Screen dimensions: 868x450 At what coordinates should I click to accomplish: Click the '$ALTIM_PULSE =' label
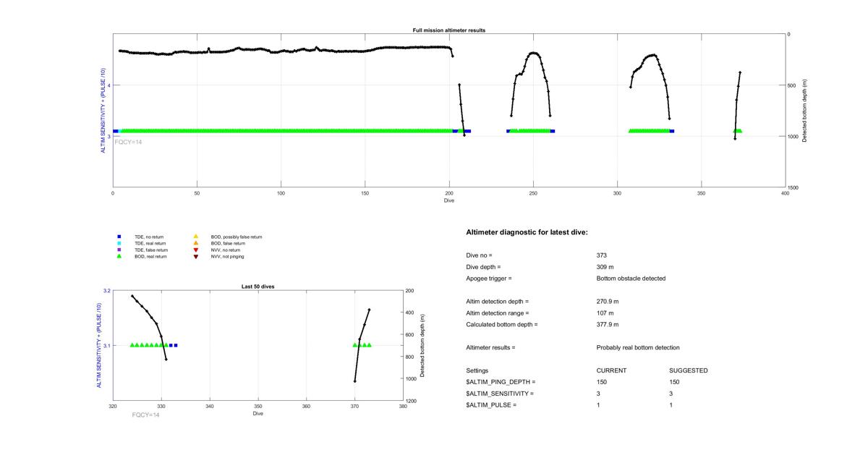click(x=491, y=405)
